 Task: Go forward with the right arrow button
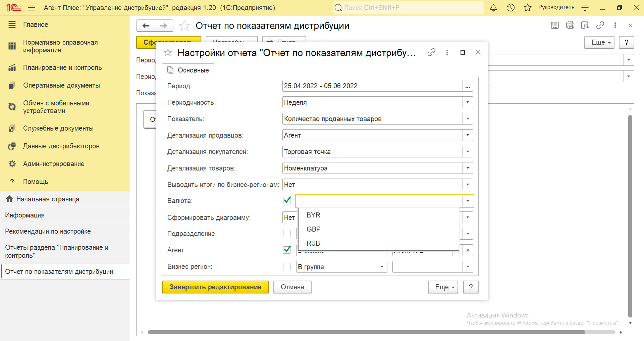coord(164,26)
